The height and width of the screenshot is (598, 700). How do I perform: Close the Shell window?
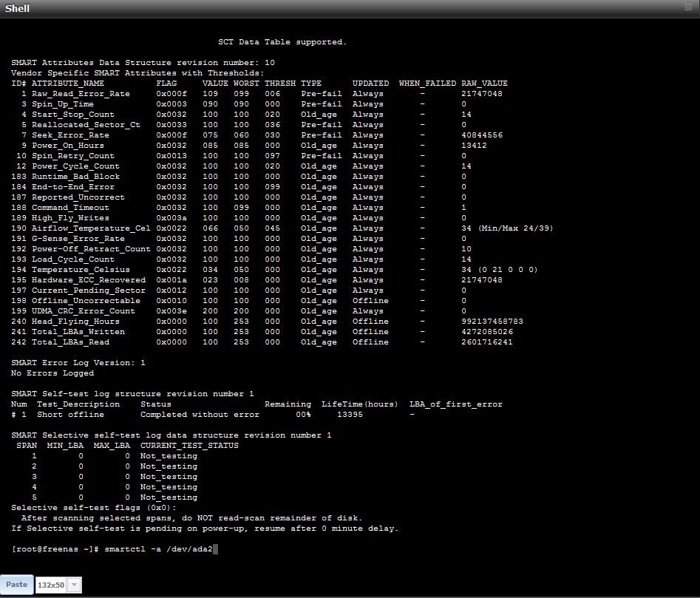coord(688,7)
